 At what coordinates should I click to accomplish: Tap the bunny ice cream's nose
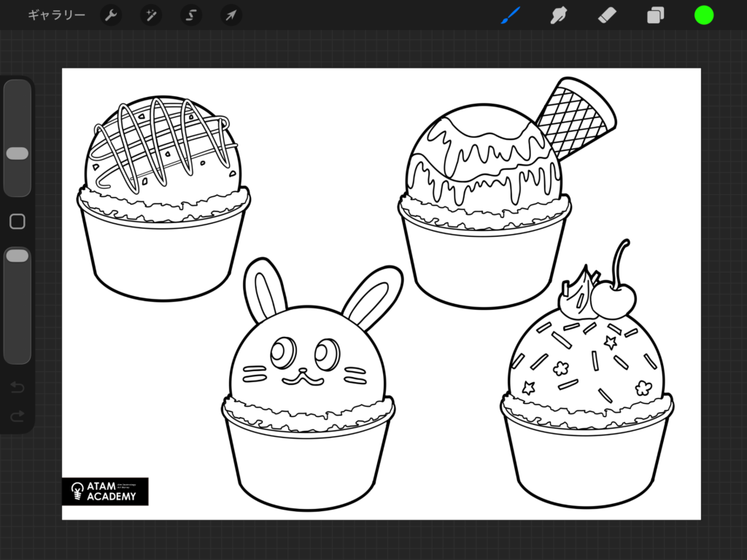303,371
